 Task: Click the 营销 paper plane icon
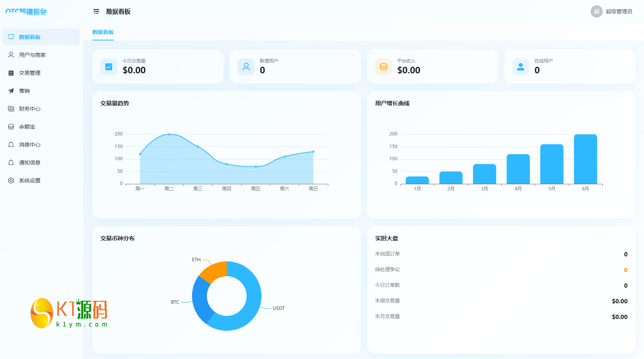(11, 91)
